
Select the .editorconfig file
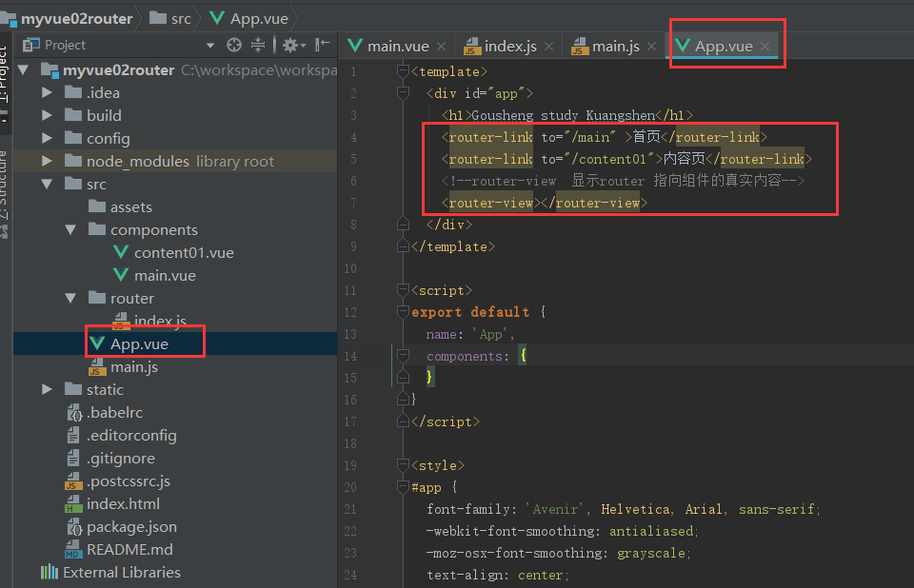click(131, 436)
